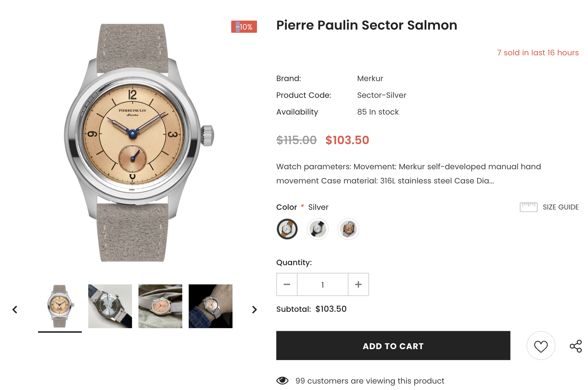Pick the salmon dial grey strap swatch
This screenshot has height=390, width=588.
(348, 229)
